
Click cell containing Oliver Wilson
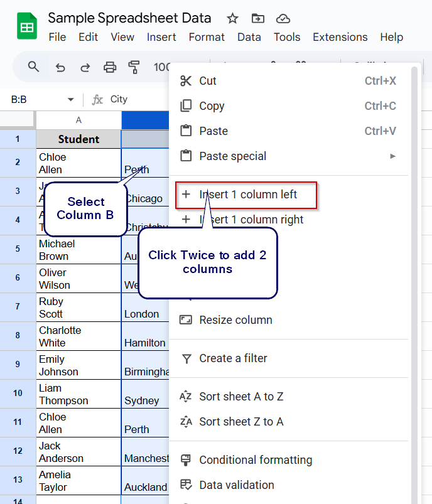pos(78,279)
